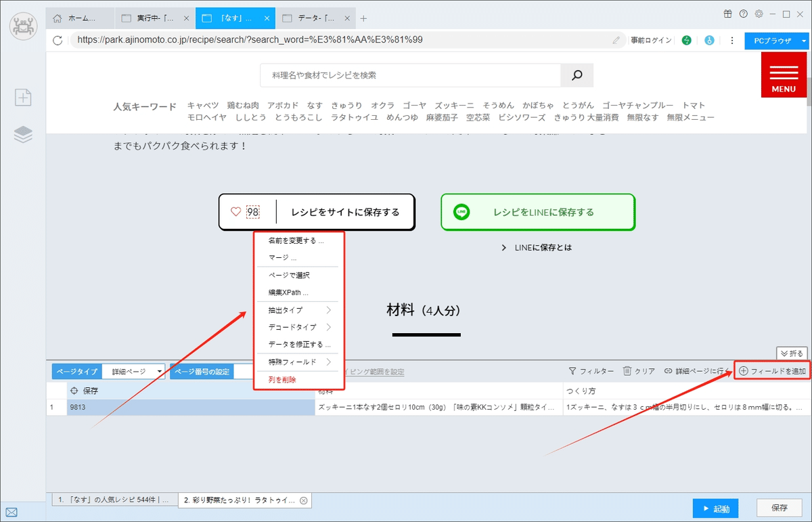Click the target icon in 保存 column header
Screen dimensions: 812x522
coord(74,391)
